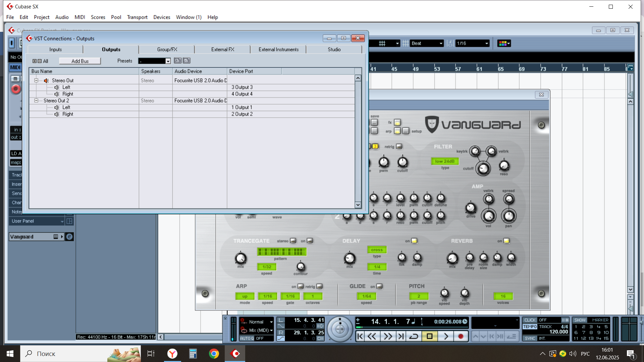Click the speaker icon of Left under Stereo Out 2
Viewport: 644px width, 362px height.
pos(57,107)
